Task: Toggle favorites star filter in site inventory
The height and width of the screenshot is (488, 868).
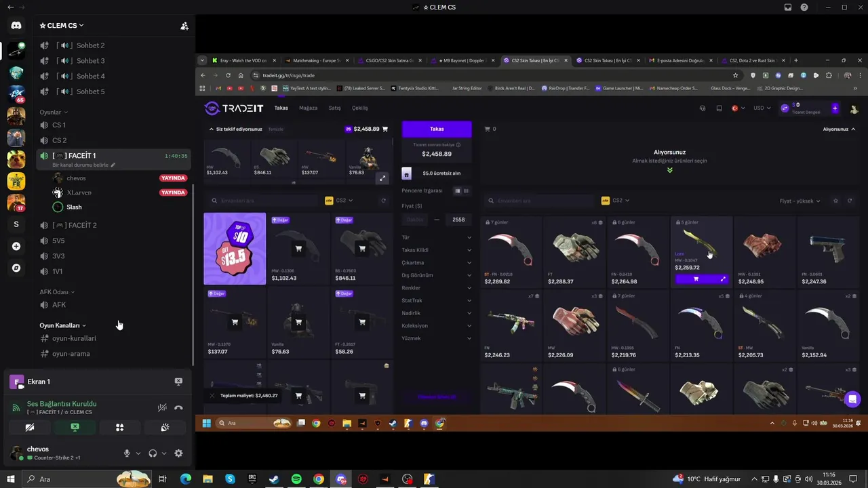Action: coord(835,201)
